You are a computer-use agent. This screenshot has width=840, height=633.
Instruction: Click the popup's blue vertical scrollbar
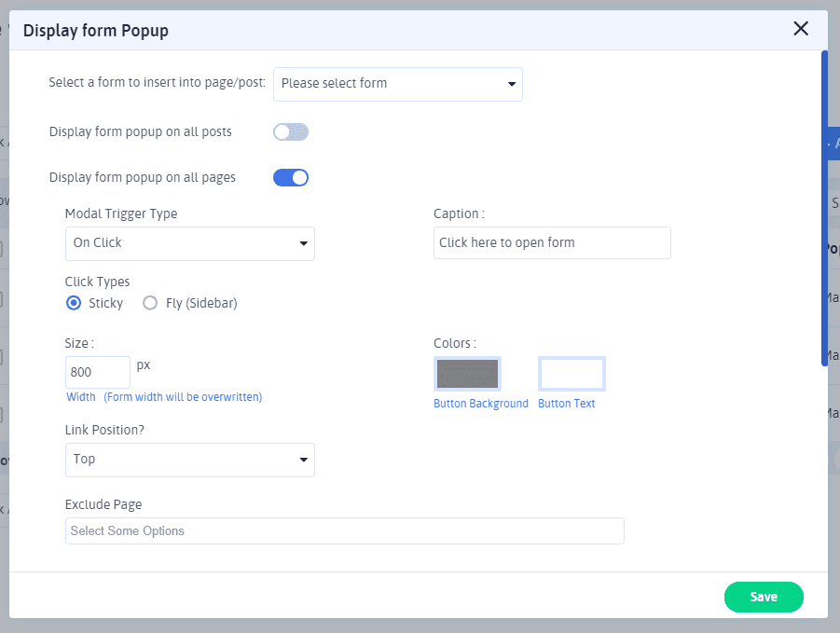(x=824, y=205)
